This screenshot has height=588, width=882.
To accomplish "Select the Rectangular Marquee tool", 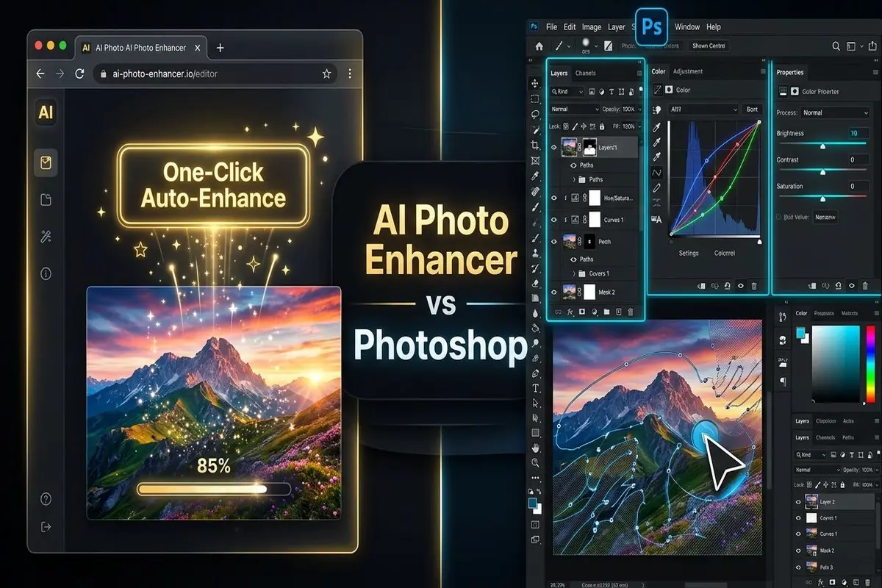I will (x=535, y=98).
